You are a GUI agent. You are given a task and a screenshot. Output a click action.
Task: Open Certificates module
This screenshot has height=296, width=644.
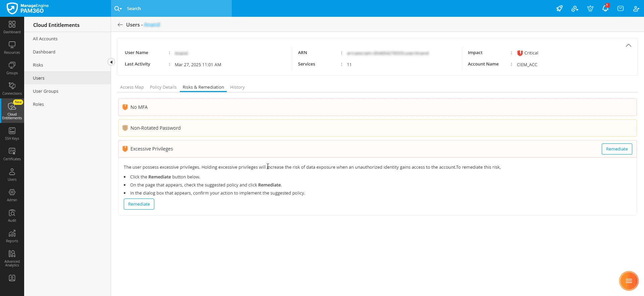[x=12, y=154]
